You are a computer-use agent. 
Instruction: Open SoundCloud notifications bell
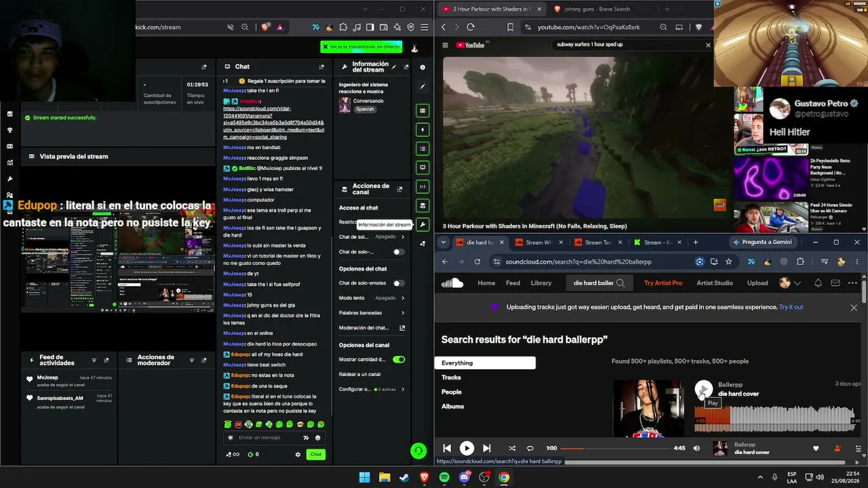(818, 283)
